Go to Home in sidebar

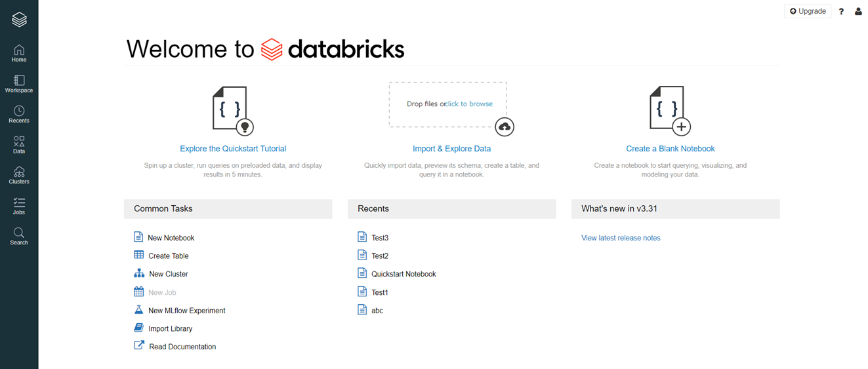click(19, 53)
